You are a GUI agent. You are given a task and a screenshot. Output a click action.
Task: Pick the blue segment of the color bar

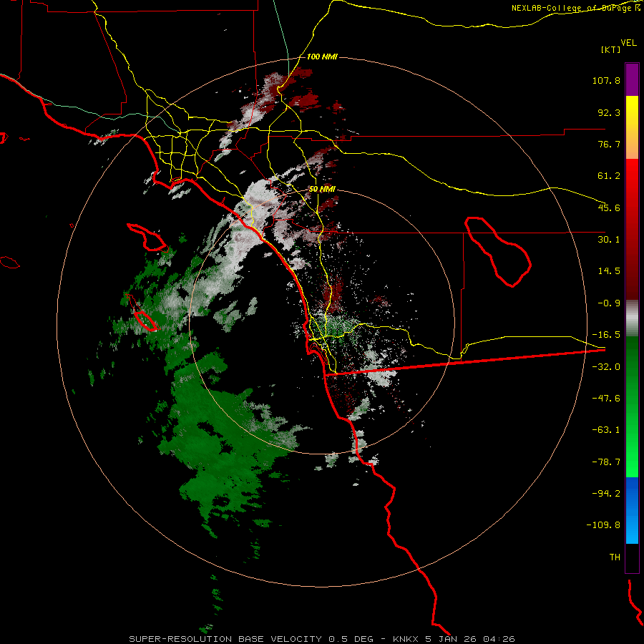(632, 510)
